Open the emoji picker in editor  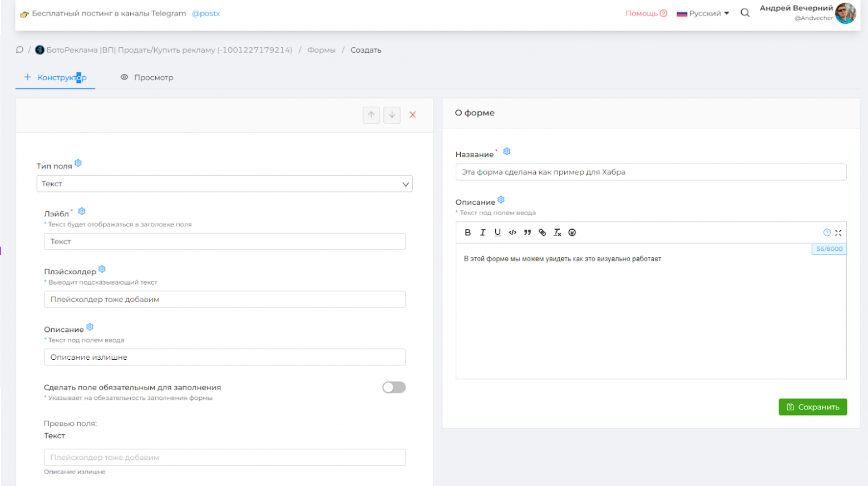pos(572,232)
